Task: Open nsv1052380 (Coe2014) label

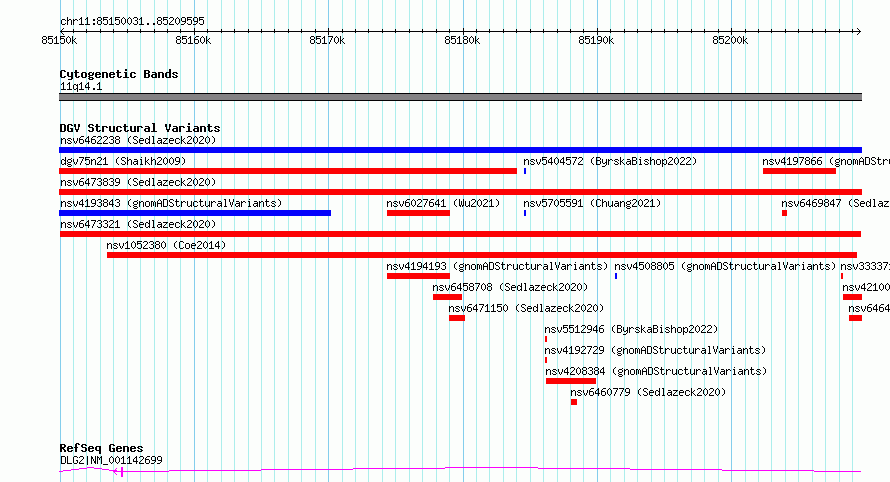Action: pos(166,245)
